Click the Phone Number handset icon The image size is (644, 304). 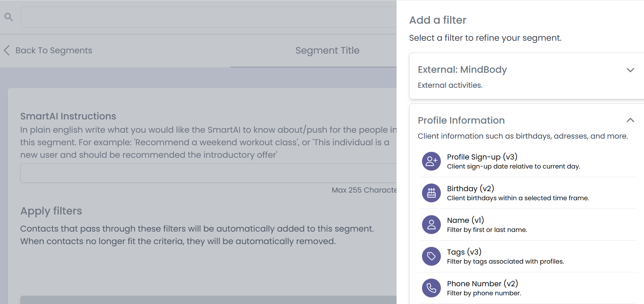[x=431, y=288]
